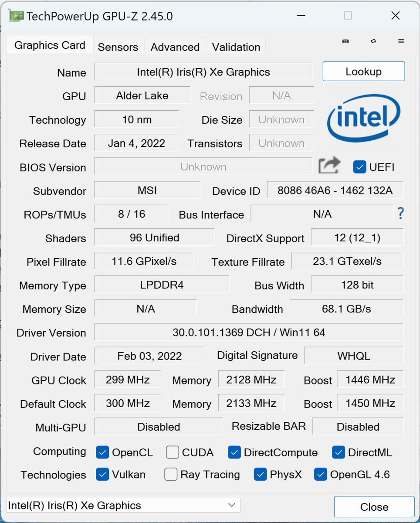The image size is (420, 523).
Task: Click the Intel logo image
Action: [x=364, y=118]
